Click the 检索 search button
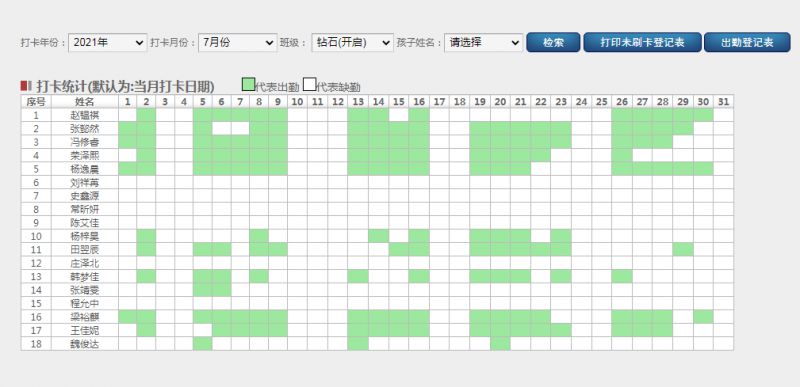This screenshot has height=387, width=800. 553,42
